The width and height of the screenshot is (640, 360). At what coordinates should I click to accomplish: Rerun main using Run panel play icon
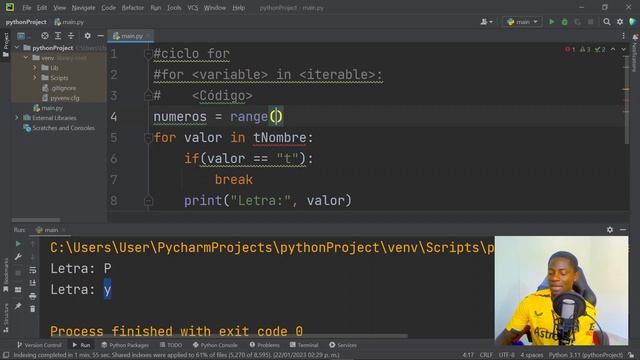coord(18,244)
